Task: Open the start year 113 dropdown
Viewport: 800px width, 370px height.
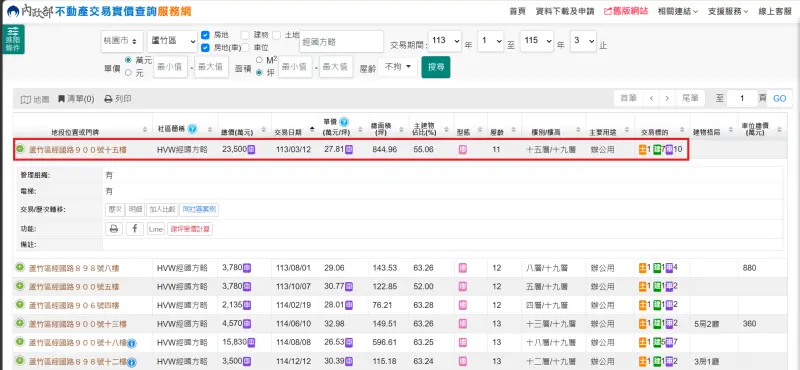Action: tap(445, 41)
